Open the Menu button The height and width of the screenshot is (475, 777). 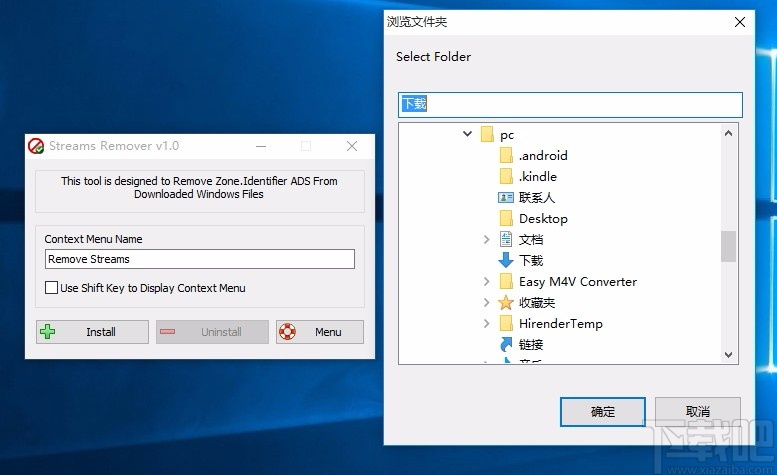click(320, 332)
